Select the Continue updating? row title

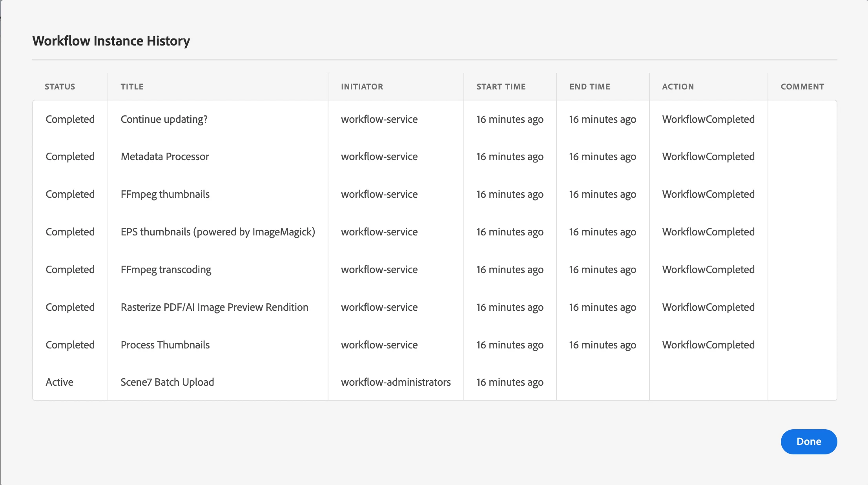[164, 119]
